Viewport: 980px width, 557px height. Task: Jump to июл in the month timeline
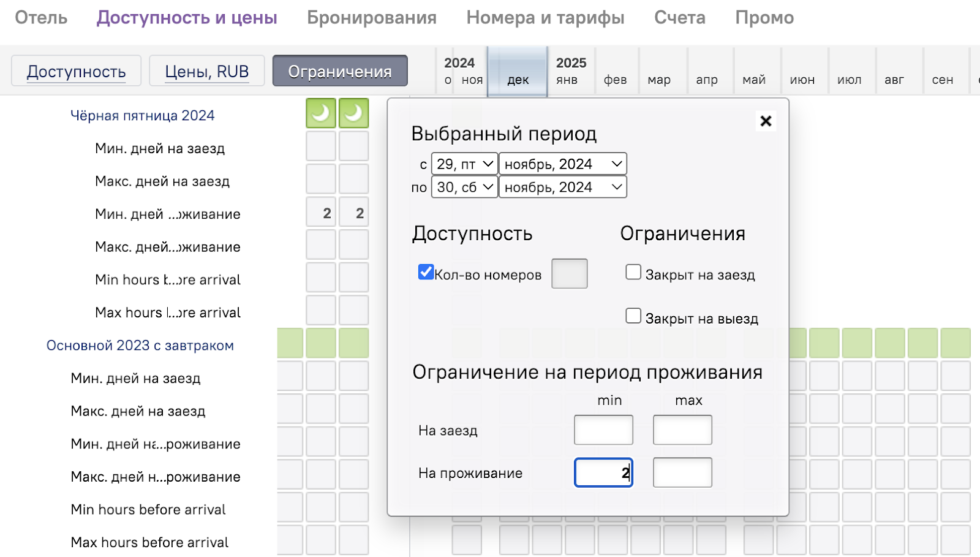[x=850, y=80]
